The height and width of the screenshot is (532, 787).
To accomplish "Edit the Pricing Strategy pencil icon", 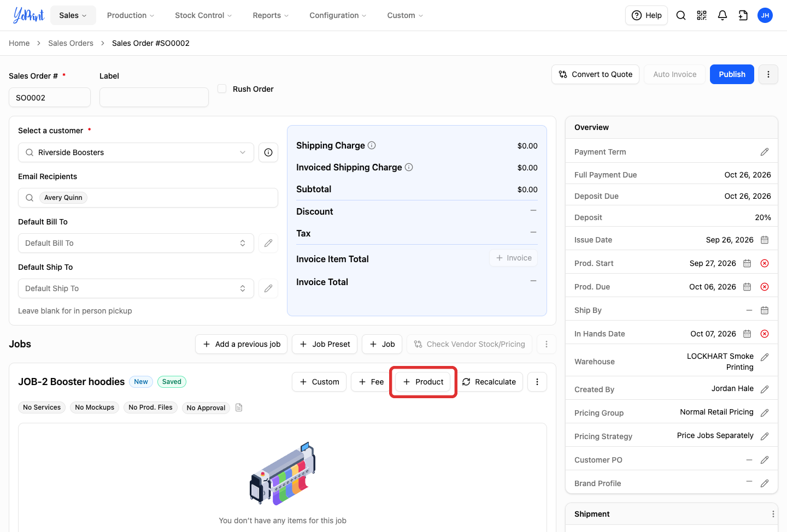I will [x=765, y=436].
